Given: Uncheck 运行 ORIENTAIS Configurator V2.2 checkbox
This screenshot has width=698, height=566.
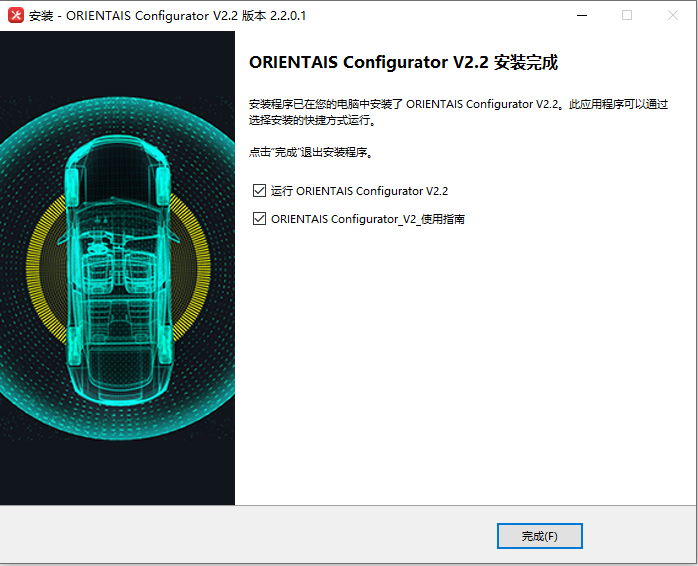Looking at the screenshot, I should click(x=259, y=191).
